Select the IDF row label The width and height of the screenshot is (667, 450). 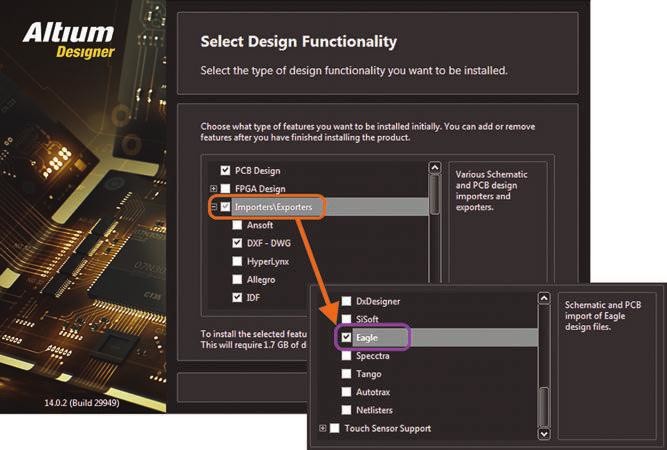[x=253, y=297]
